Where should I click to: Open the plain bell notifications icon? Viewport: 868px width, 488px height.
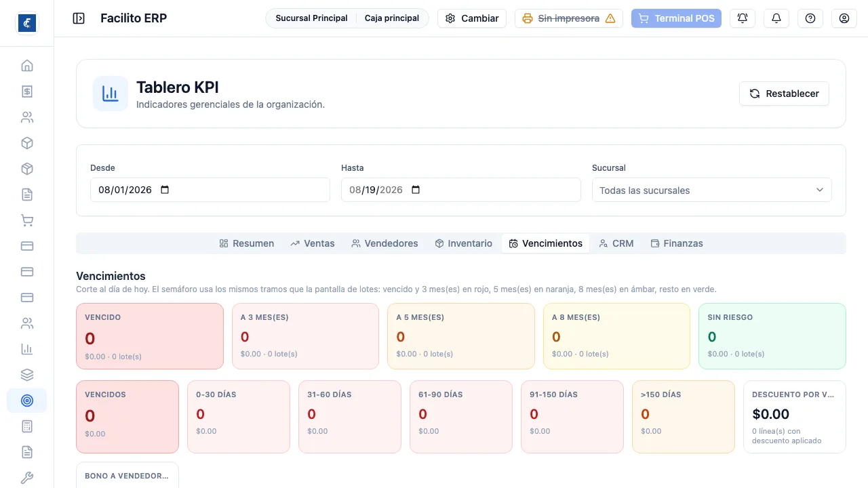776,18
